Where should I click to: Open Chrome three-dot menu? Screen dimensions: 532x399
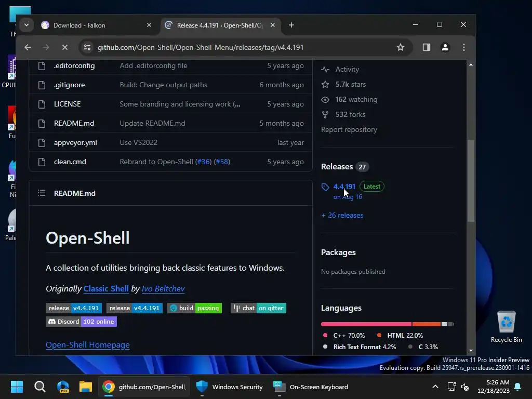[x=464, y=47]
